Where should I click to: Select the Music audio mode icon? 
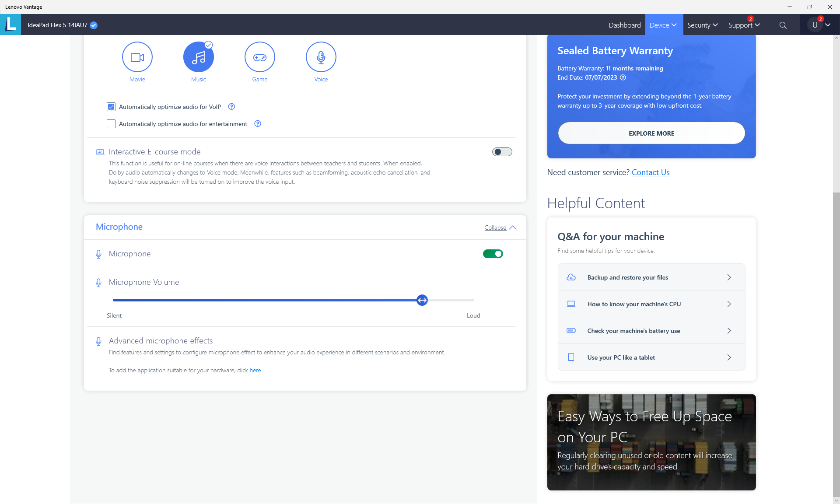pyautogui.click(x=199, y=57)
